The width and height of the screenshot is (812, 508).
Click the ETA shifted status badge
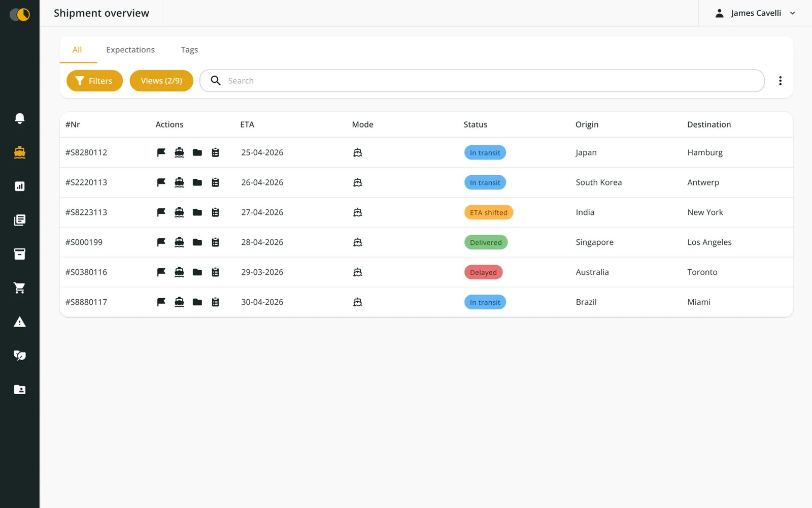pos(488,212)
